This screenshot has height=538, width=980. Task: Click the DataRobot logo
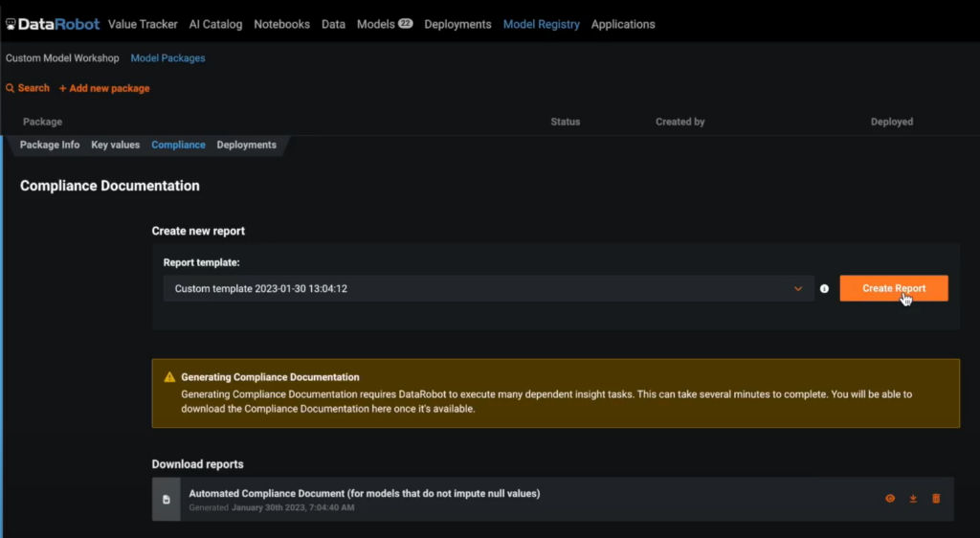coord(53,24)
